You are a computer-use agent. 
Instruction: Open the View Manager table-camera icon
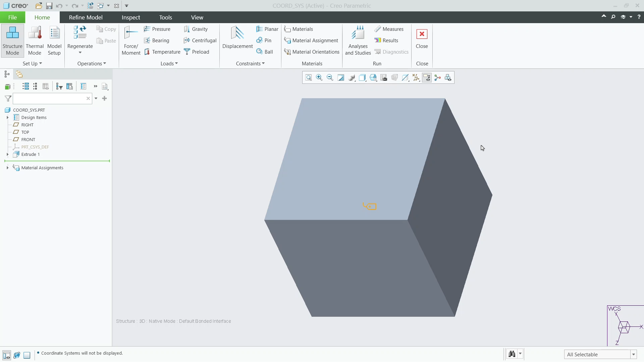click(x=384, y=78)
